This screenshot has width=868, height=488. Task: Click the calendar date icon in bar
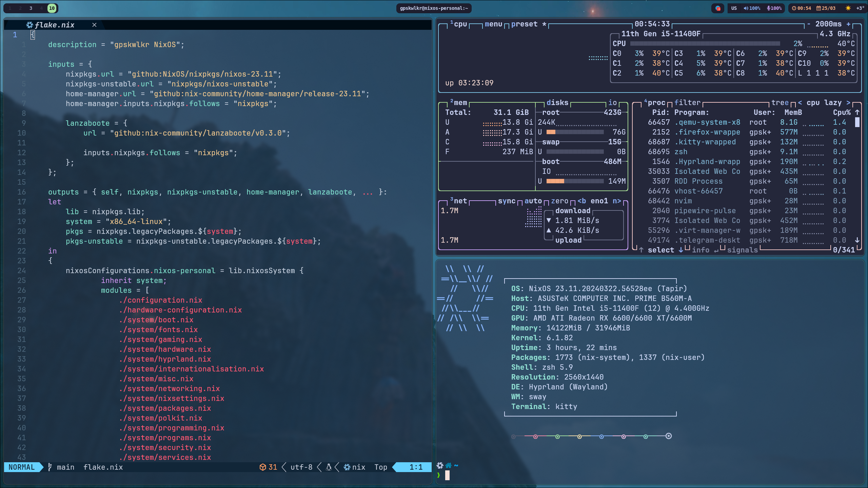tap(818, 8)
